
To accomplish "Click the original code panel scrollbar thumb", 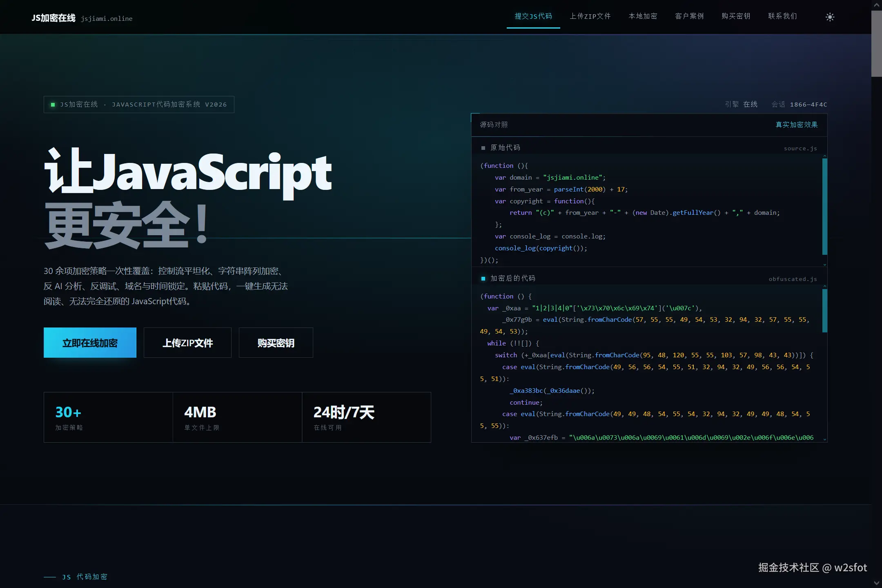I will (825, 207).
